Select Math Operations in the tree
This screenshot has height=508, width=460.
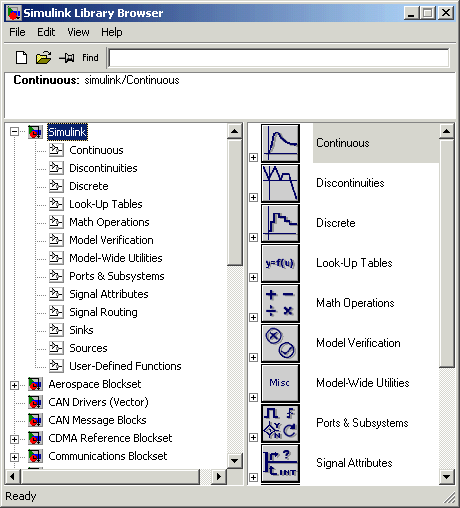click(109, 222)
